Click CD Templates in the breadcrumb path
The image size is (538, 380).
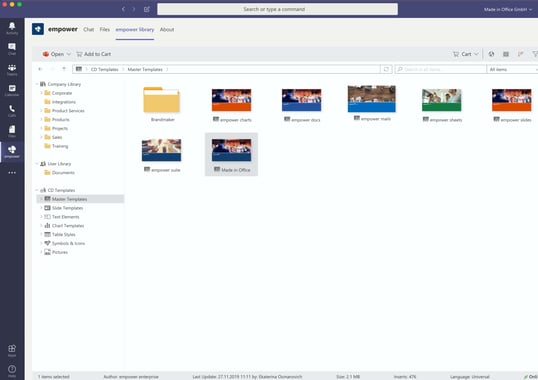click(104, 69)
